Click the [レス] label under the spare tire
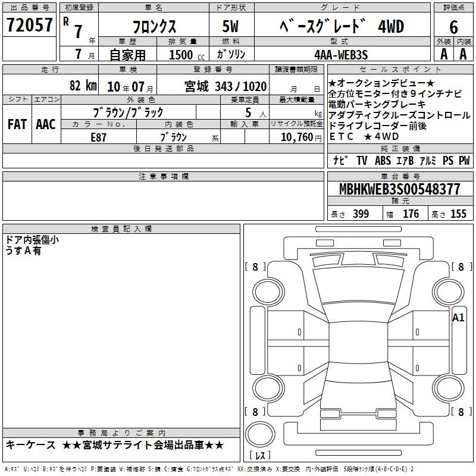The height and width of the screenshot is (476, 476). pos(260,456)
